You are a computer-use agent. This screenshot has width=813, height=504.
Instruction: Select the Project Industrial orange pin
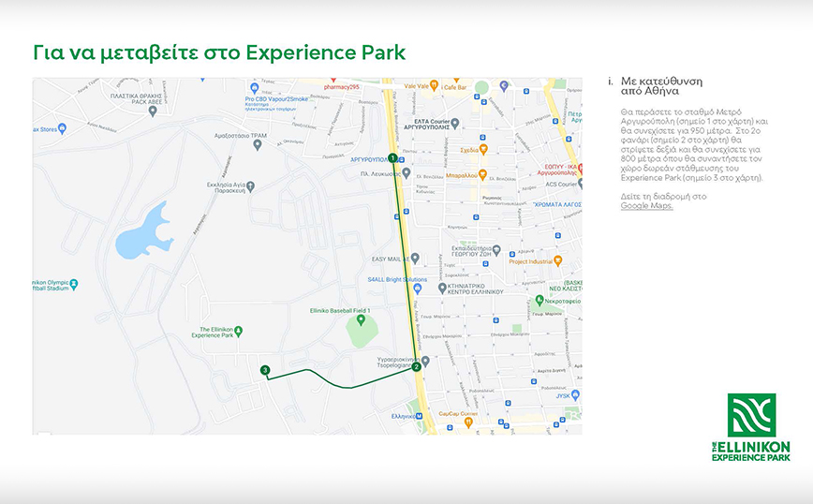pos(557,260)
